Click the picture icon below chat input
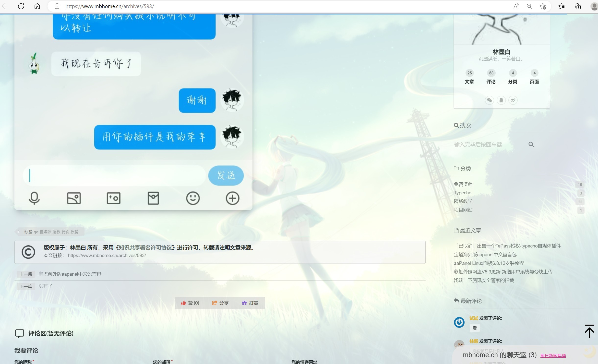 click(x=74, y=198)
